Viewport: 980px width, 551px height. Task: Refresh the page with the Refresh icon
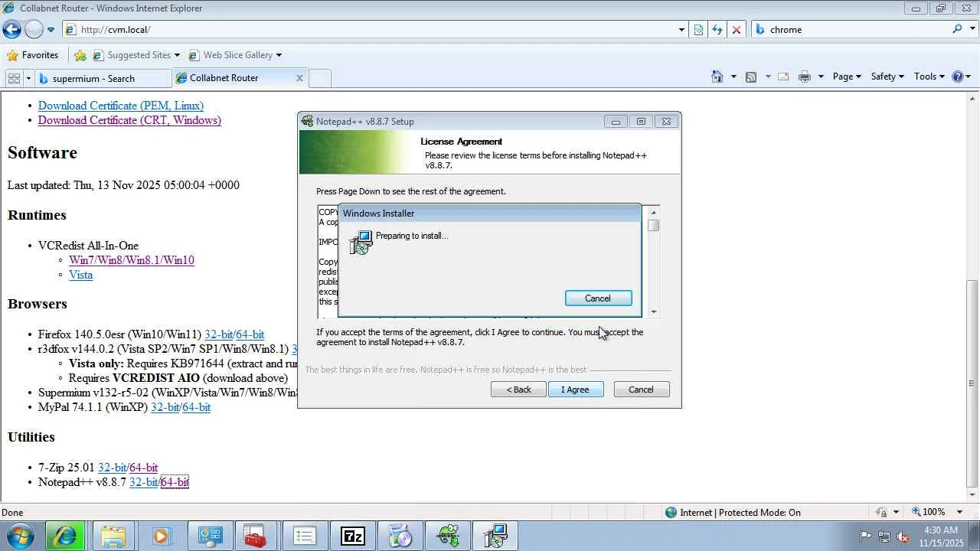[x=717, y=30]
